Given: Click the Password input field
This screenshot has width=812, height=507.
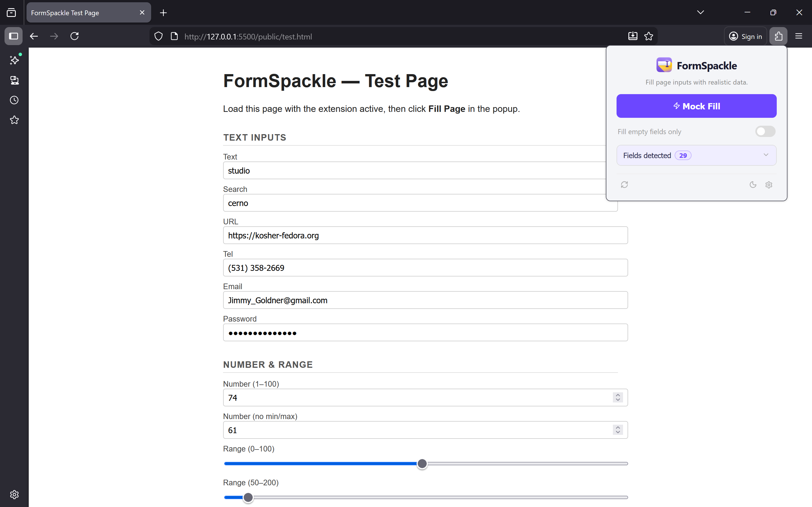Looking at the screenshot, I should 425,332.
